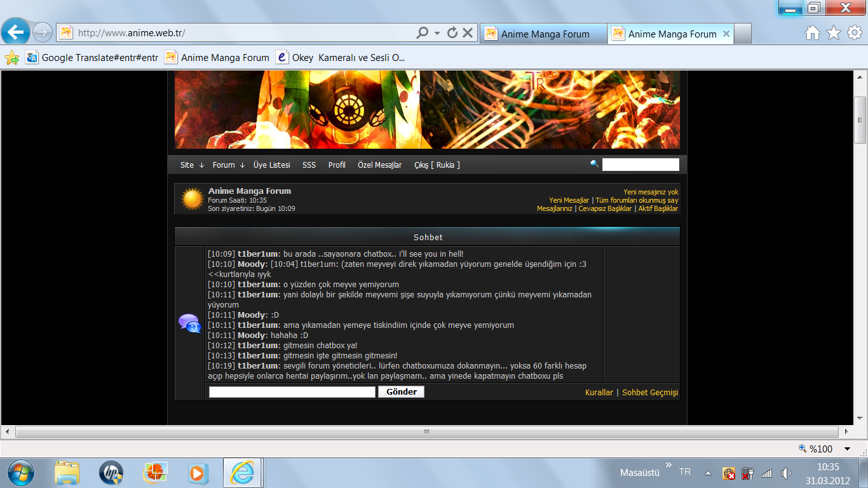Click Internet Explorer icon in the taskbar
868x488 pixels.
243,473
